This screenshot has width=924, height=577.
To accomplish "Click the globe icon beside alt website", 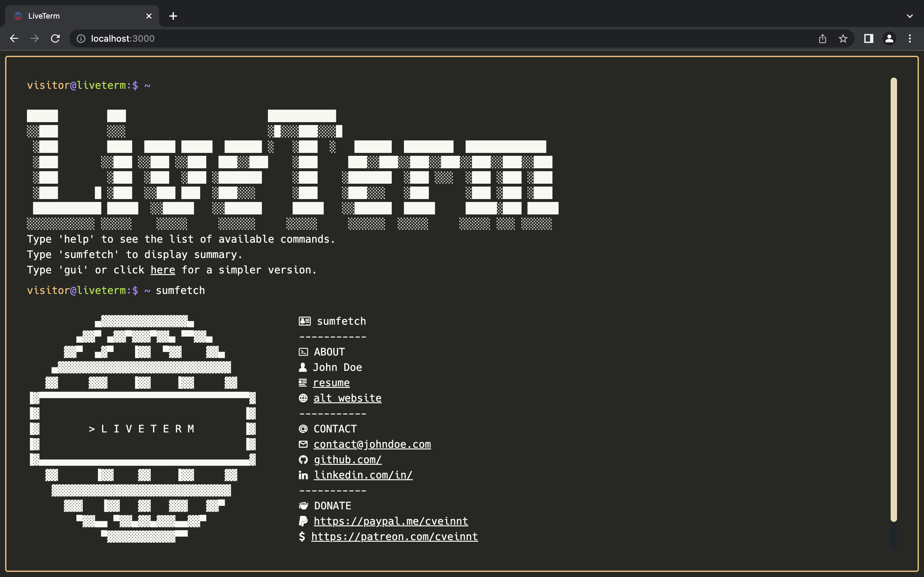I will point(303,398).
